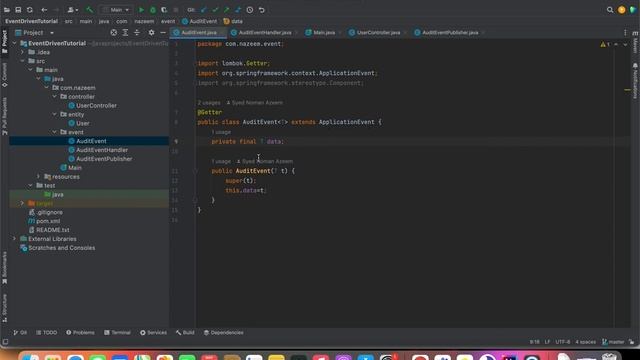Click the Open file folder icon

(x=7, y=10)
